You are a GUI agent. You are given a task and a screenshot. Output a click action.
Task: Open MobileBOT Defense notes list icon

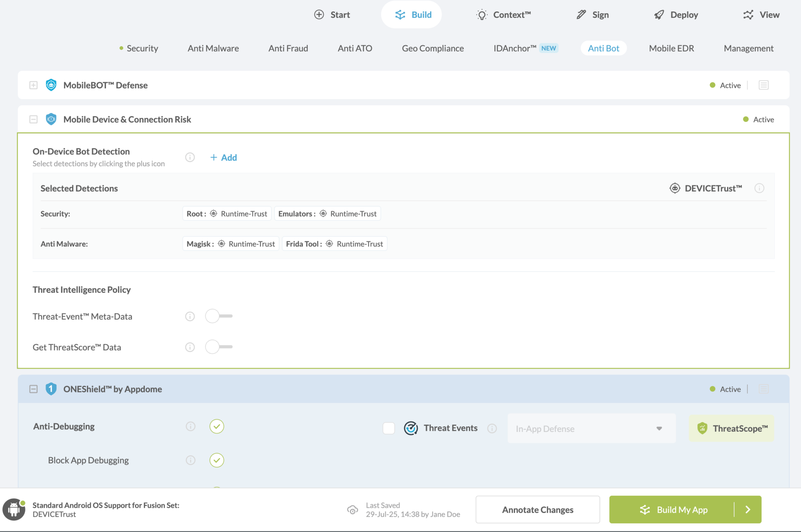coord(763,85)
